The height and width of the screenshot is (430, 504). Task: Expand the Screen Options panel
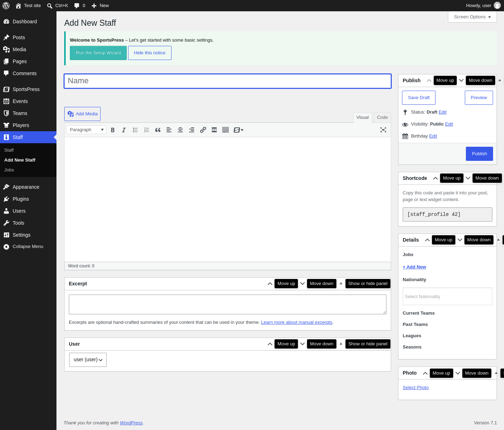tap(472, 17)
